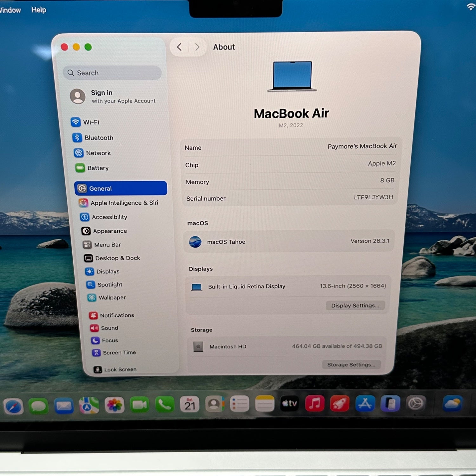Open the Music app in Dock
This screenshot has height=476, width=476.
click(x=314, y=404)
